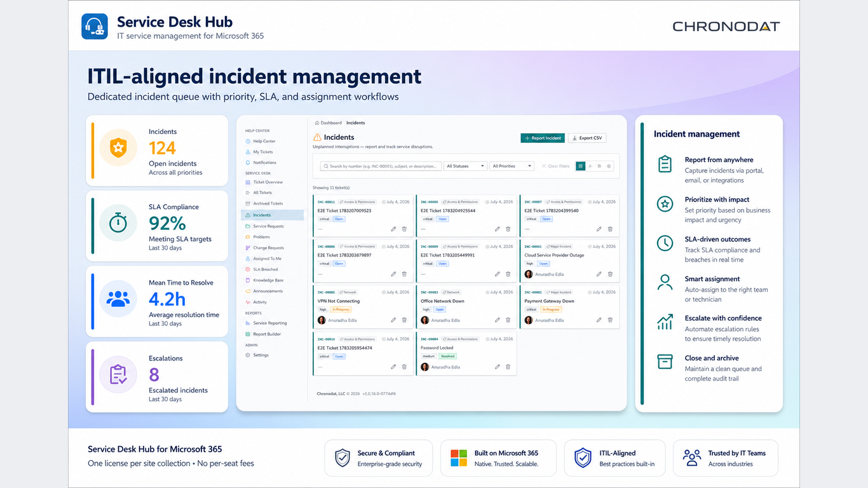Screen dimensions: 868x488
Task: Open Knowledge Base
Action: (264, 280)
